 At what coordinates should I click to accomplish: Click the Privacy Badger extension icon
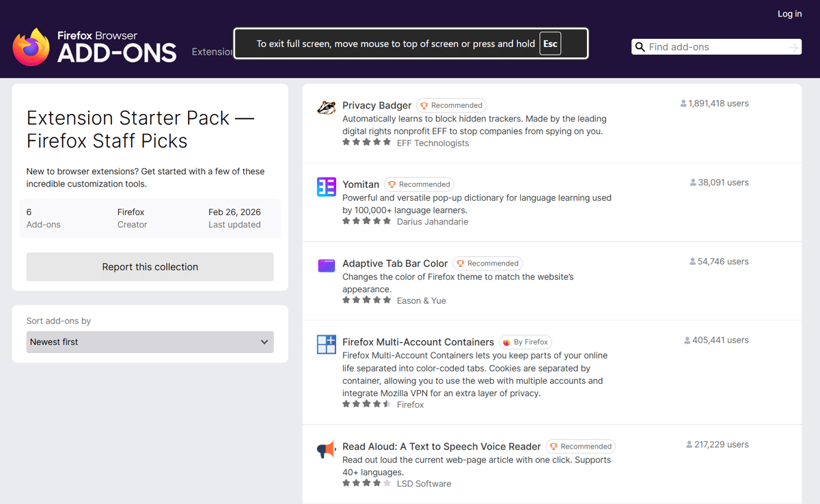(x=326, y=108)
